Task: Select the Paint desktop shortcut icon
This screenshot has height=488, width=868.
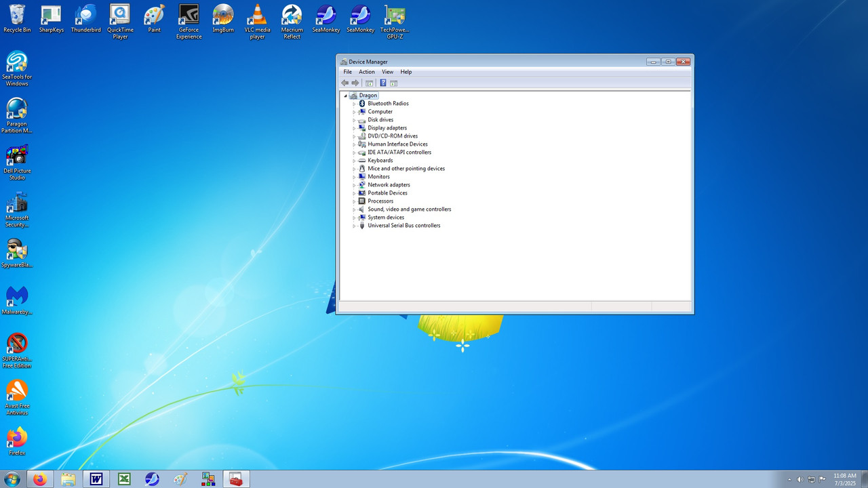Action: pos(155,18)
